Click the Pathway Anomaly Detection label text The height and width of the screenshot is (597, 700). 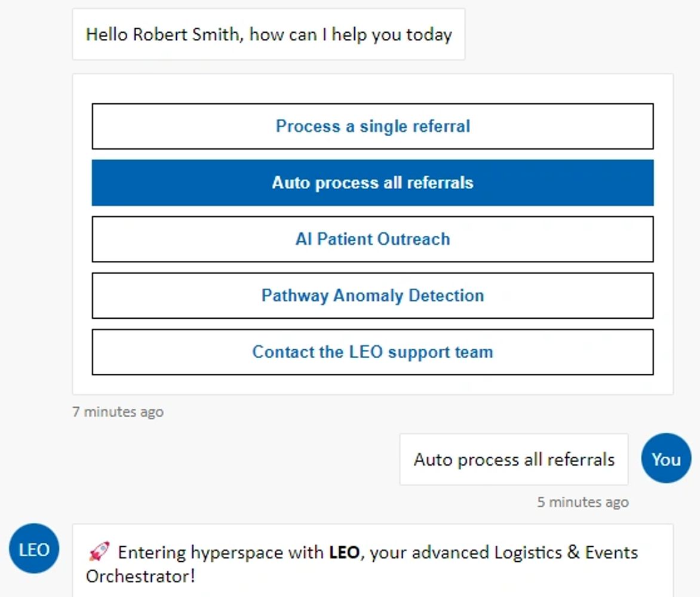click(x=372, y=295)
